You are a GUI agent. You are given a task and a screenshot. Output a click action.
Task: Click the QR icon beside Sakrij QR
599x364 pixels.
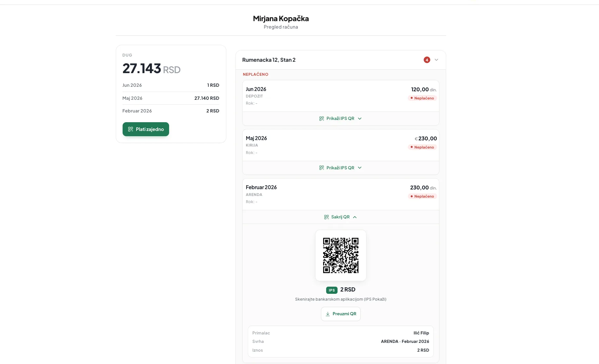(326, 217)
